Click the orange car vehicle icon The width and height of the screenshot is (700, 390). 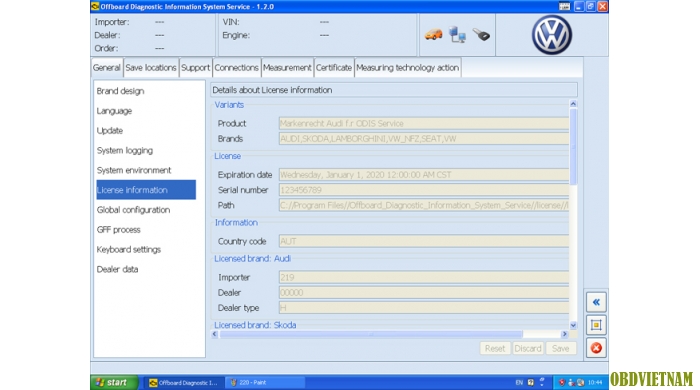[x=433, y=34]
